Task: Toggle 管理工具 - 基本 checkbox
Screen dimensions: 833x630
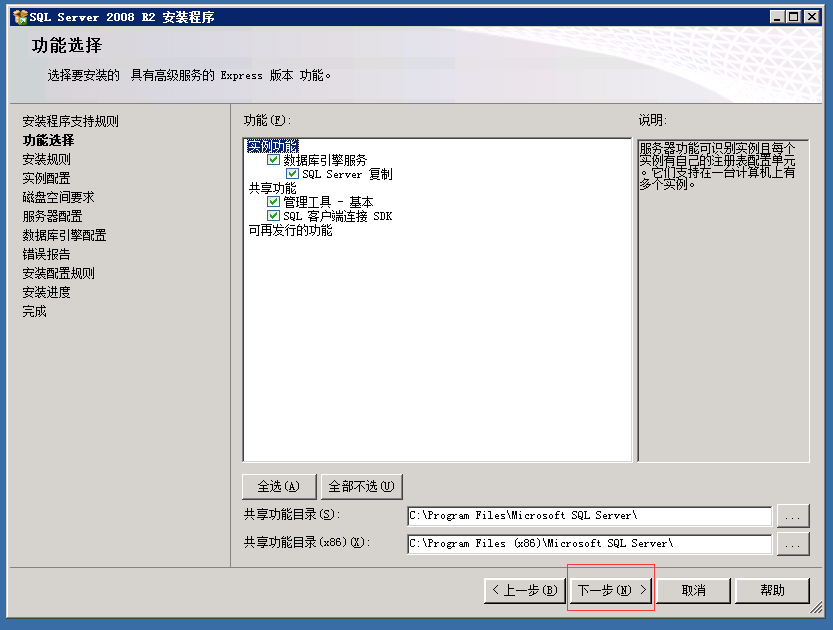Action: click(273, 202)
